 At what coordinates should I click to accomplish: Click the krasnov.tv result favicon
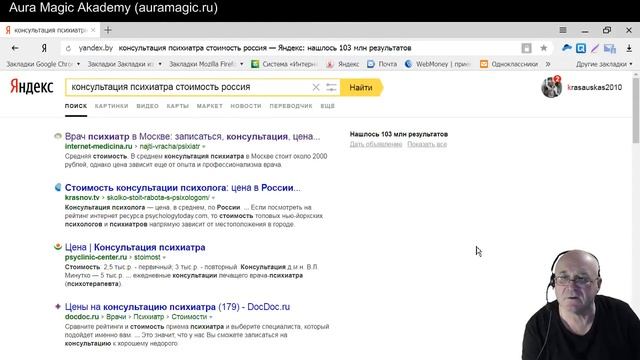(58, 187)
